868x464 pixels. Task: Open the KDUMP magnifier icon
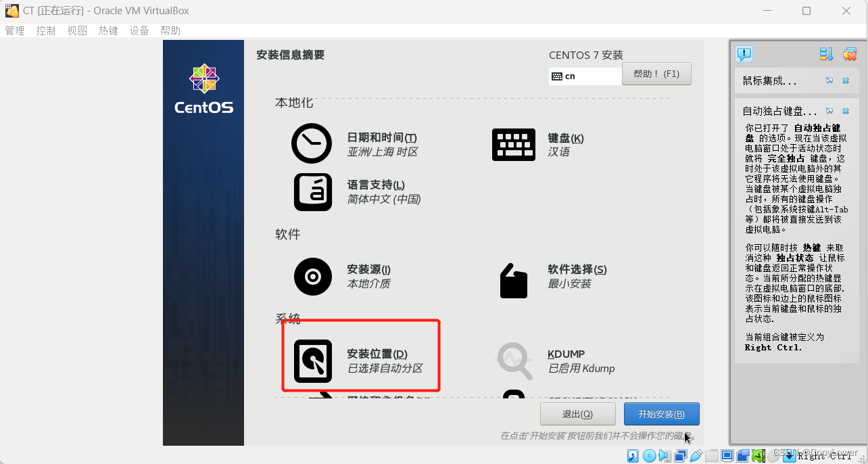tap(514, 361)
